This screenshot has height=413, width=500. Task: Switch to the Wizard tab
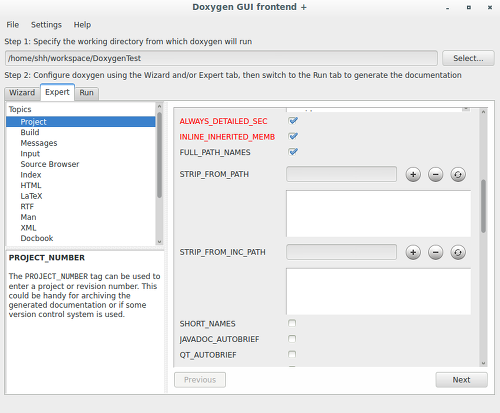click(22, 93)
